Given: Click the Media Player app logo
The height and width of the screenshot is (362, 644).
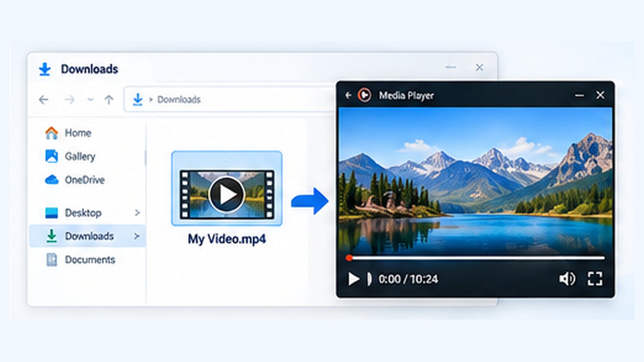Looking at the screenshot, I should pos(365,95).
